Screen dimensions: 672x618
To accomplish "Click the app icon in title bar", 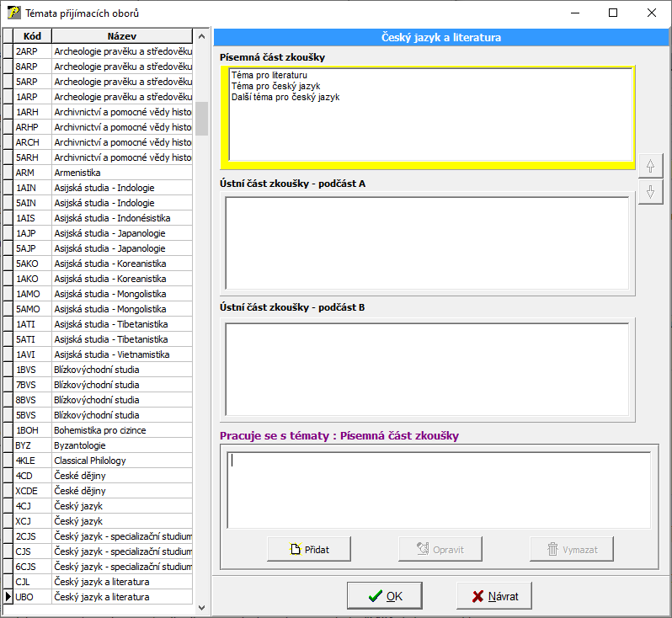I will click(x=13, y=13).
